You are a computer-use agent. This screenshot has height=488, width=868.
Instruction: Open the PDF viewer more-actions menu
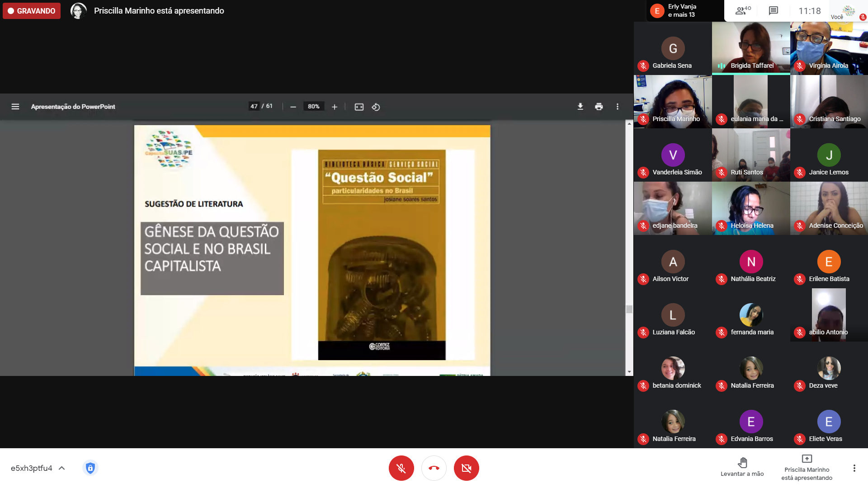pyautogui.click(x=618, y=107)
